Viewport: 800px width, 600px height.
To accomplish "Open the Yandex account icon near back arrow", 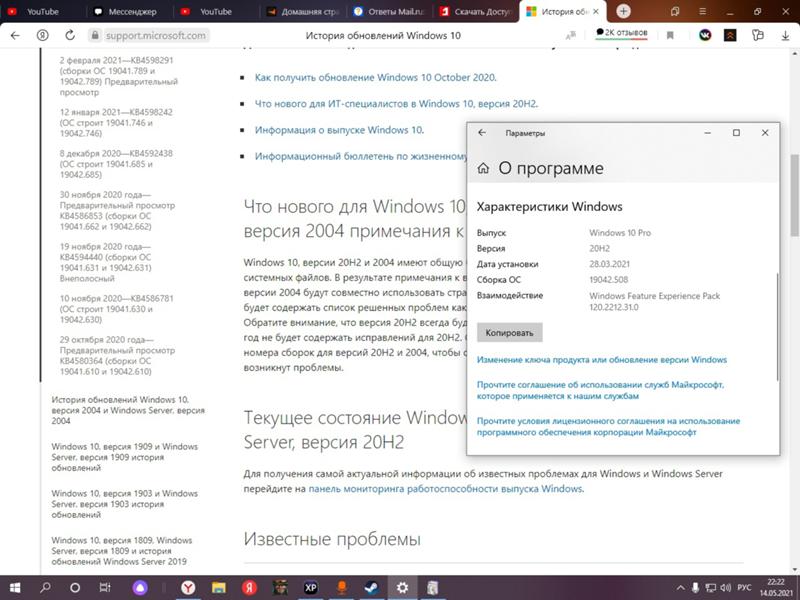I will click(x=42, y=35).
